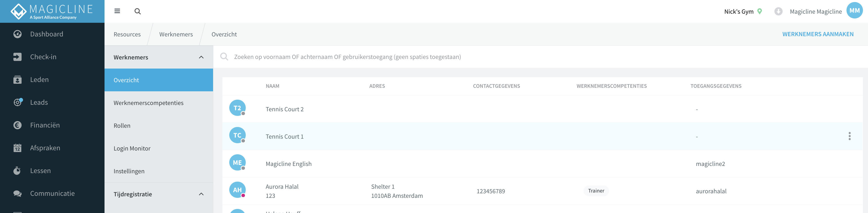Click phone number 123456789

491,191
